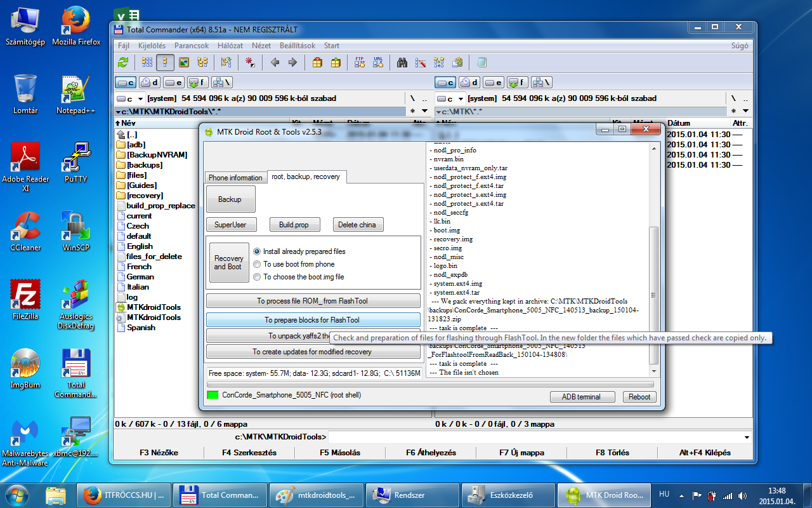Click the multi-rename tool icon
Image resolution: width=812 pixels, height=508 pixels.
point(420,62)
